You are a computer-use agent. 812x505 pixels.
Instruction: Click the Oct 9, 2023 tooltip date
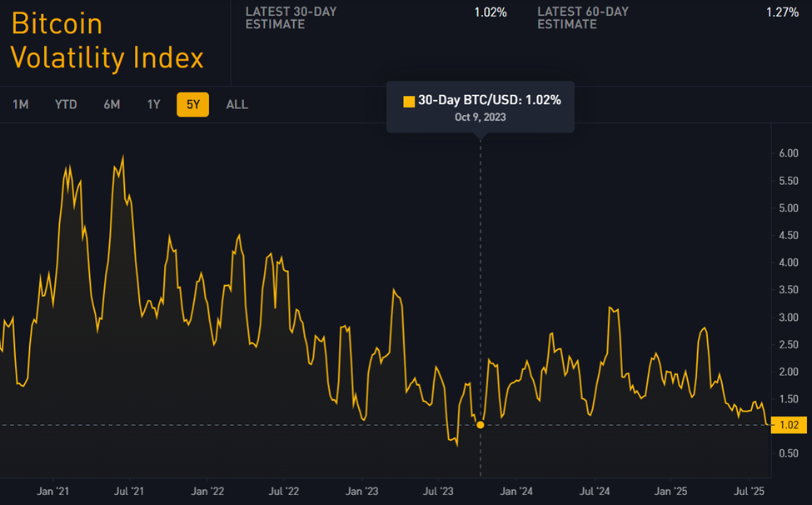[481, 117]
